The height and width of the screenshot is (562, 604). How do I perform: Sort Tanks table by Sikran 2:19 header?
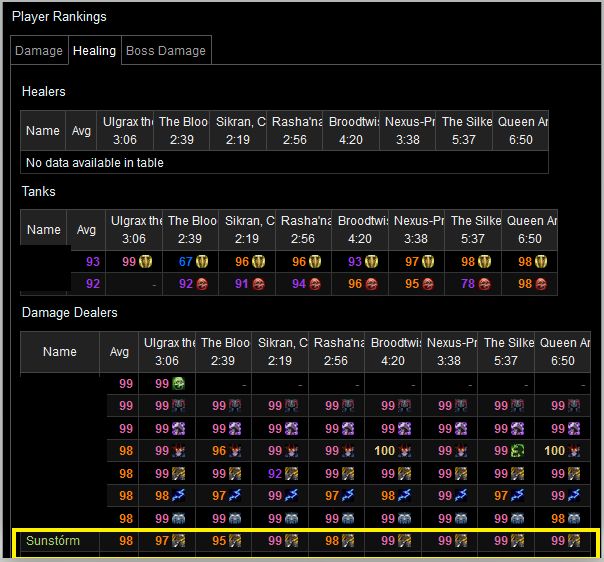247,230
